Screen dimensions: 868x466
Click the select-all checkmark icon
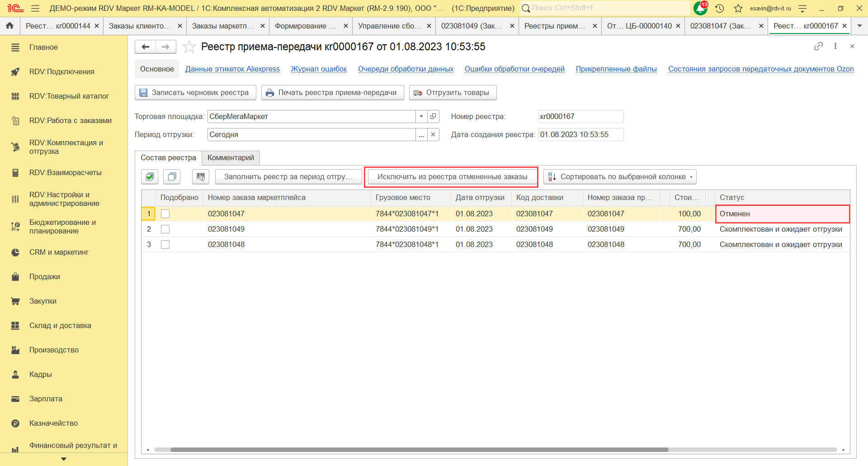[x=150, y=176]
